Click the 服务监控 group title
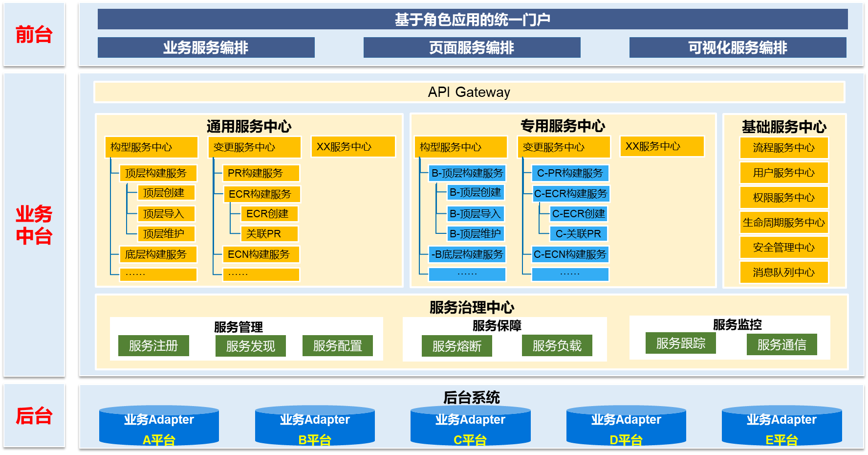Screen dimensions: 868x455 coord(738,325)
